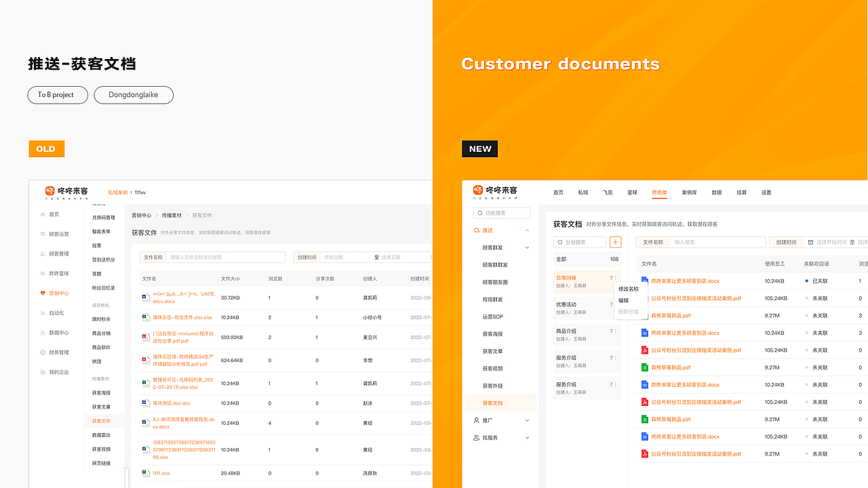
Task: Select the 日常问候 group card
Action: 587,282
